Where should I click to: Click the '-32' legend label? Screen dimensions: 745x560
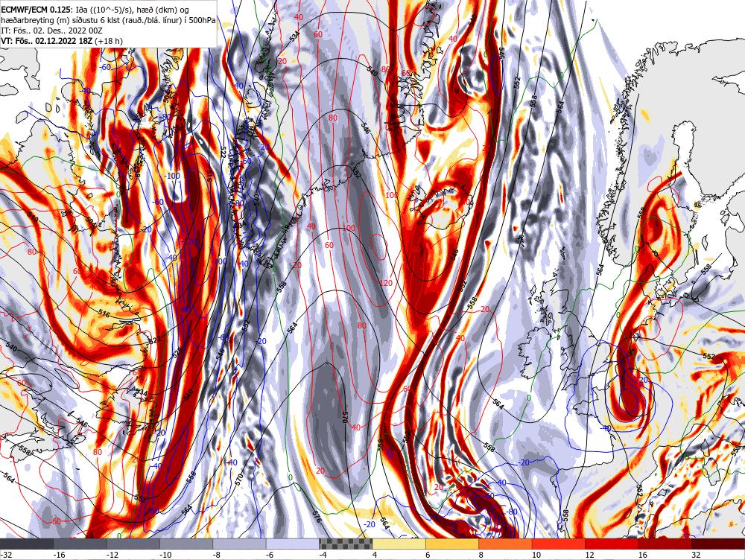[x=6, y=555]
